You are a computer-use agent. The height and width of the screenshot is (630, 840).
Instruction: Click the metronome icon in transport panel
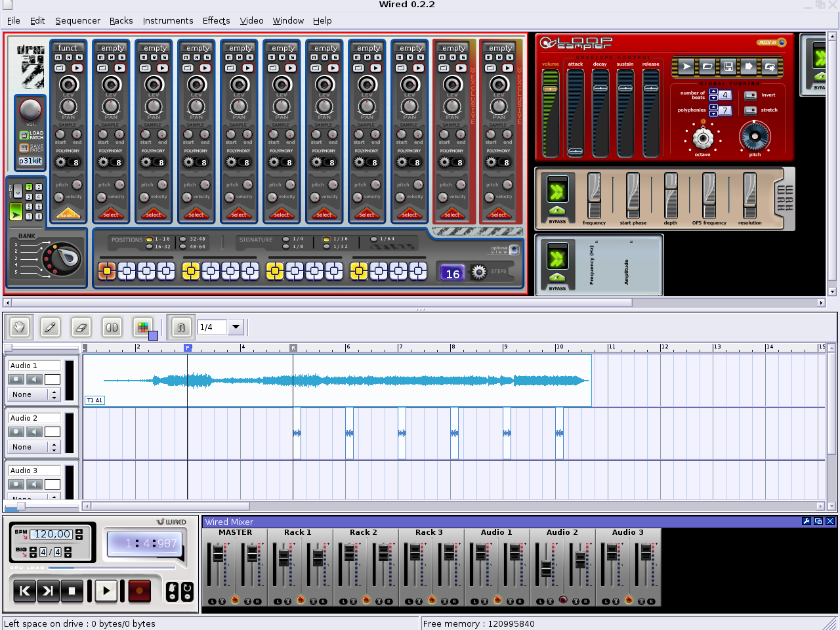172,592
